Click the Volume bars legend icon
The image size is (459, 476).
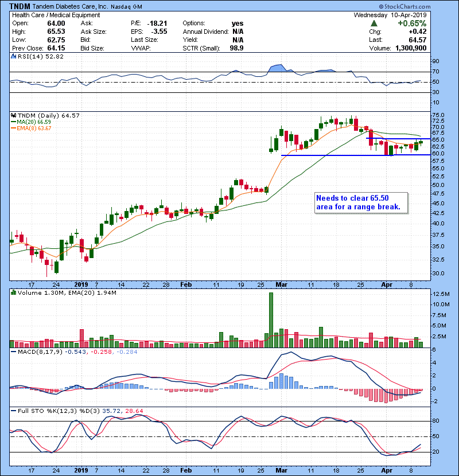click(x=13, y=292)
